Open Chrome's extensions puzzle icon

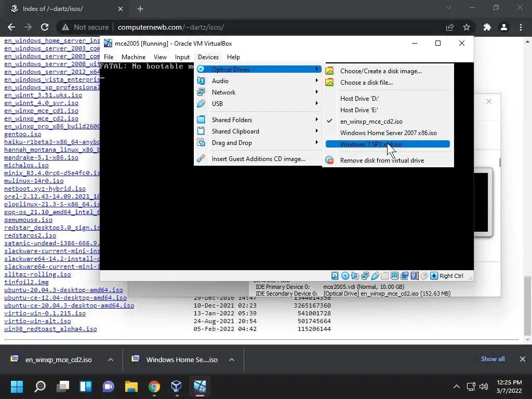[x=487, y=27]
